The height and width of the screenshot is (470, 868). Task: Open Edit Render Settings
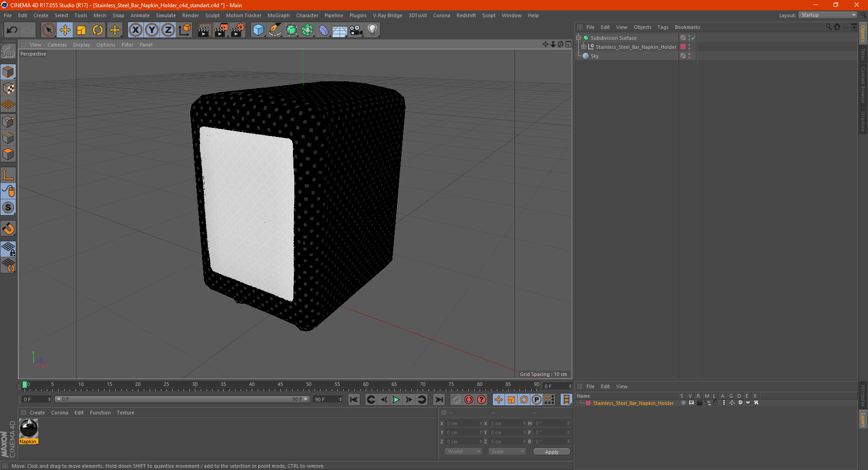pyautogui.click(x=238, y=30)
